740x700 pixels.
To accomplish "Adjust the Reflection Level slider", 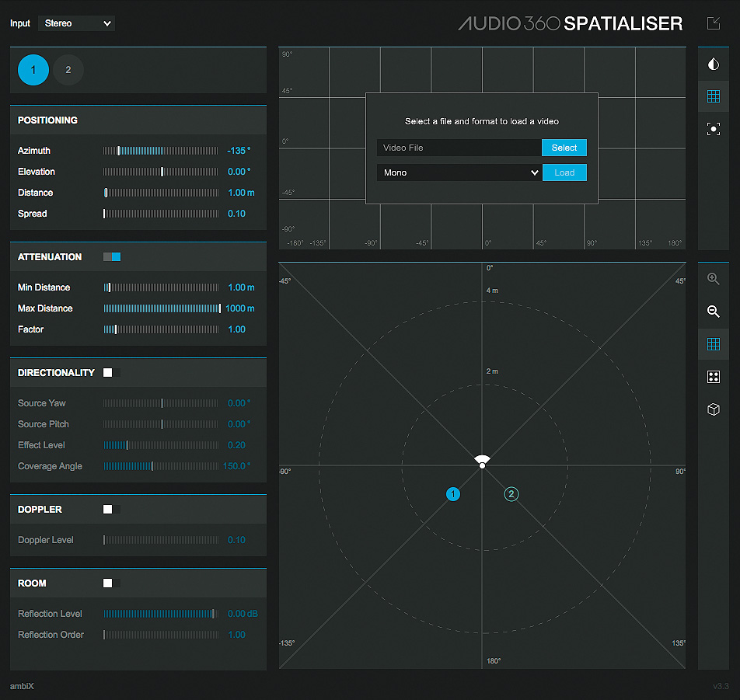I will coord(161,614).
